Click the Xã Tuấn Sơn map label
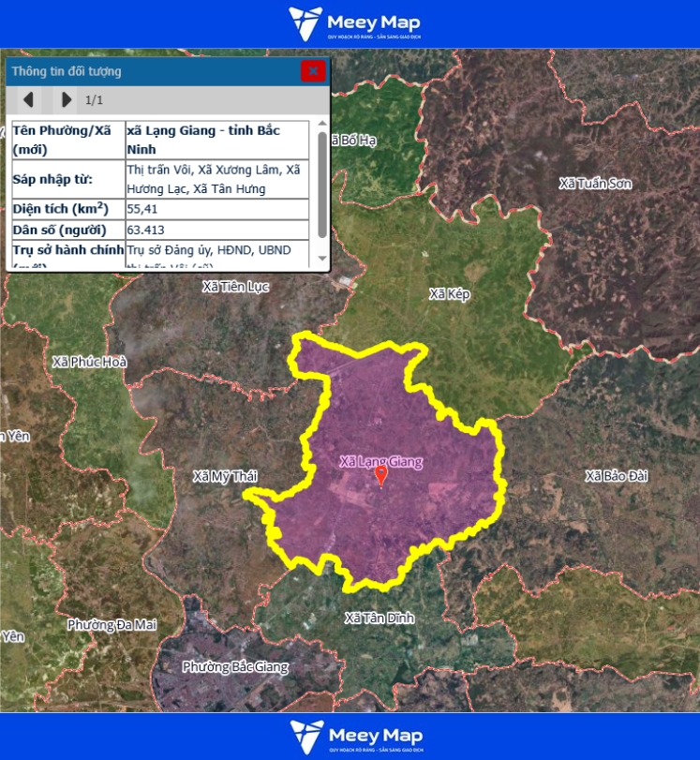 594,184
